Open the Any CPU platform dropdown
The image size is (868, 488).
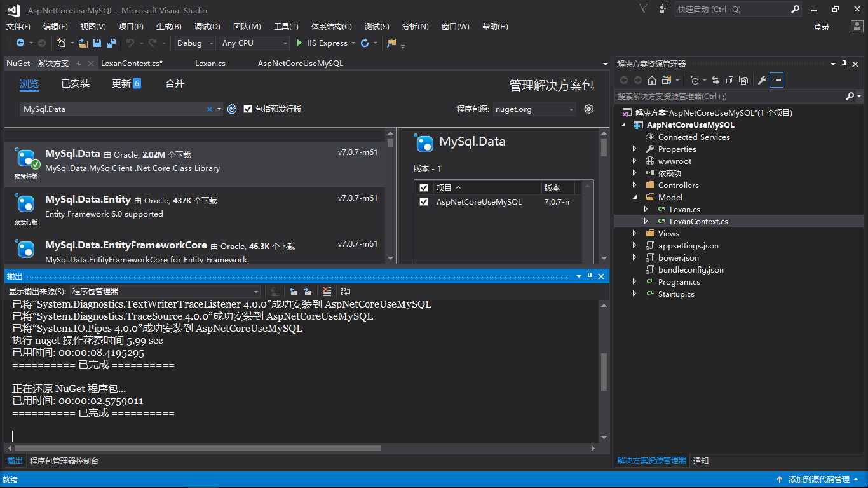point(254,43)
